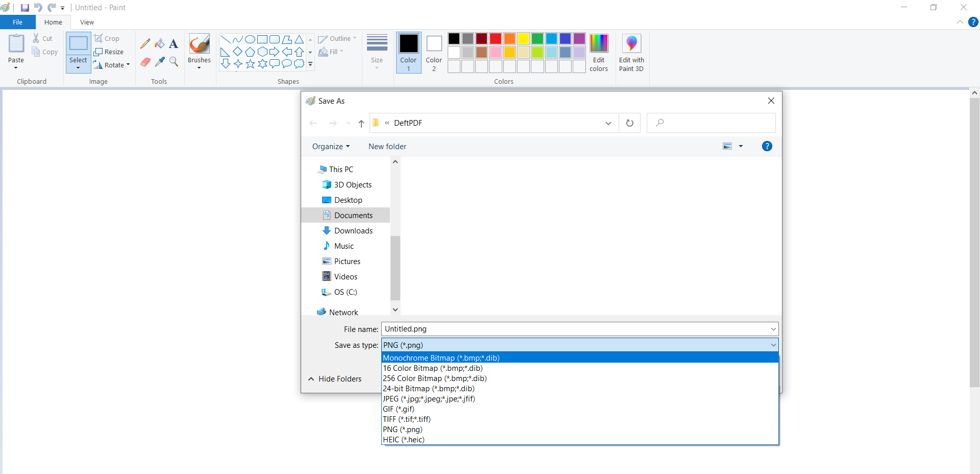The image size is (980, 474).
Task: Choose 256 Color Bitmap file type
Action: (580, 378)
